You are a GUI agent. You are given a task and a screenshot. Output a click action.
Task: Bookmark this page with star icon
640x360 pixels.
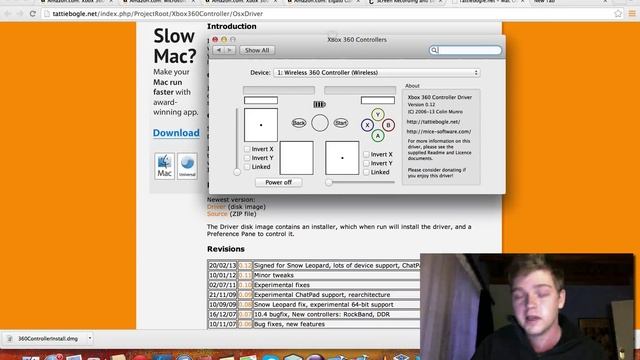point(618,13)
